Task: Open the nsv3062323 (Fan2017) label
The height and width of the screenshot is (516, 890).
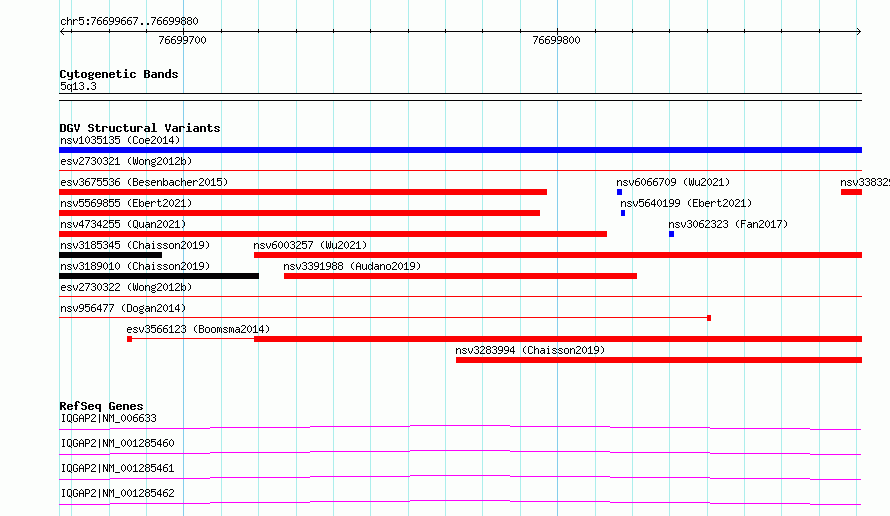Action: pyautogui.click(x=728, y=224)
